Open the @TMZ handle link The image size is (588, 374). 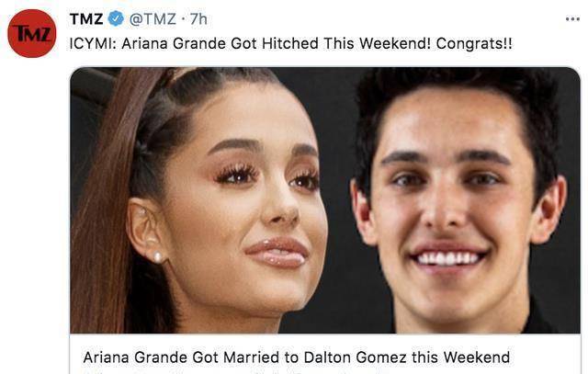click(x=153, y=19)
